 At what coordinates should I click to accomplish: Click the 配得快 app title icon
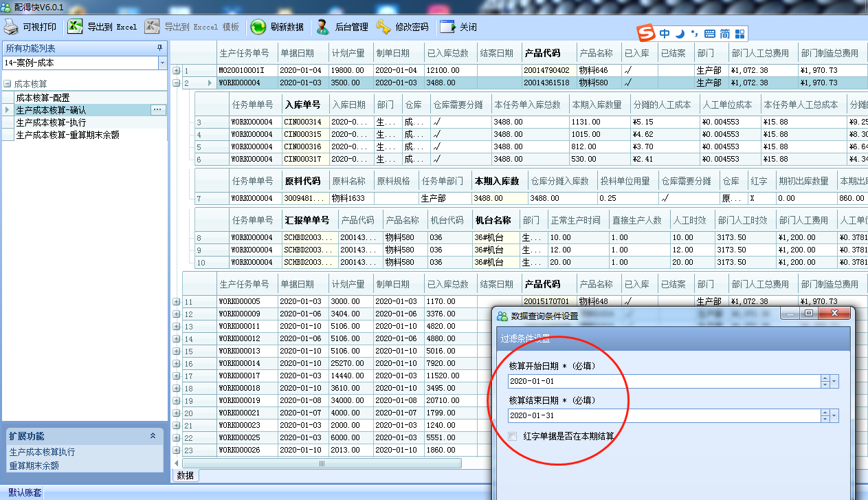point(6,6)
